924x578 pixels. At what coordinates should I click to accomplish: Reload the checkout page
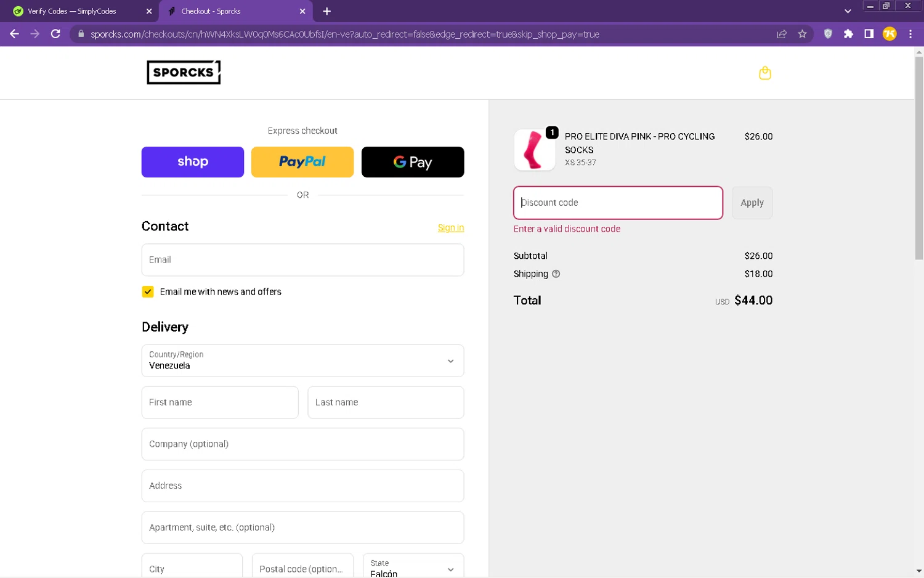tap(55, 34)
